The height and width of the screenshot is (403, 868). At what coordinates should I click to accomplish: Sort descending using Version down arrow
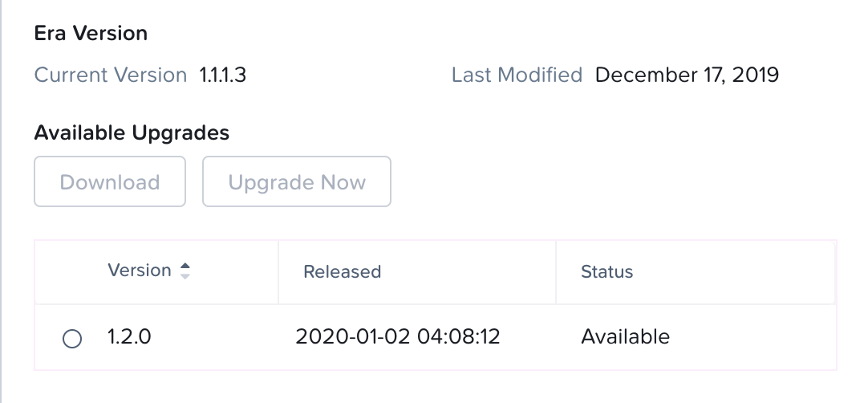pyautogui.click(x=185, y=275)
